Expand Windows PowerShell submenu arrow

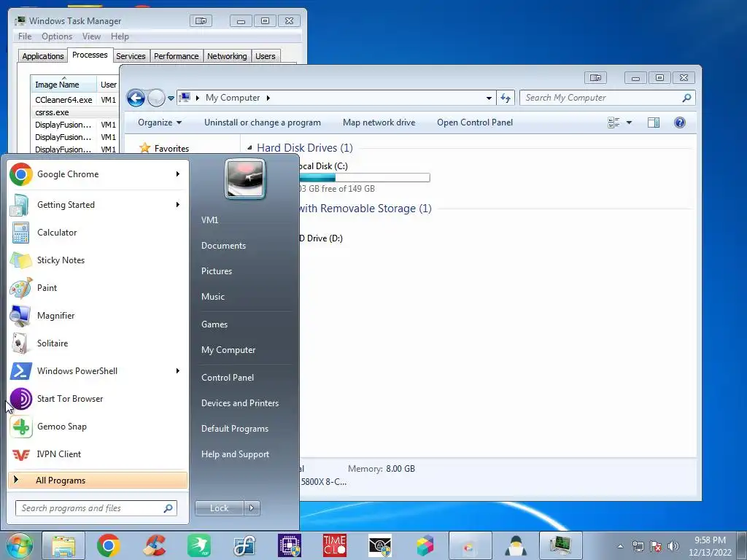point(178,371)
